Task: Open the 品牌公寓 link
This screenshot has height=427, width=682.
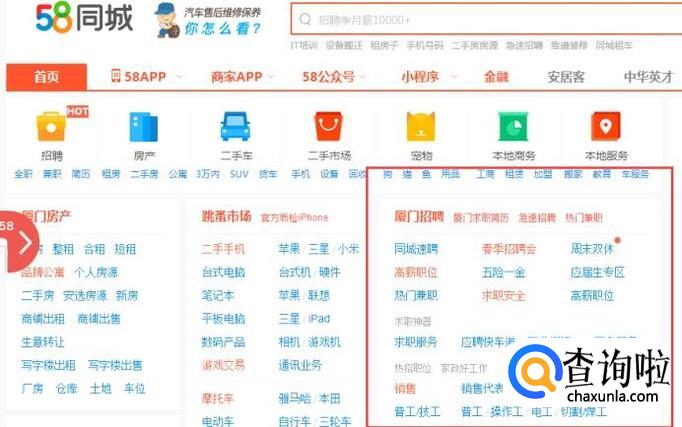Action: (x=43, y=273)
